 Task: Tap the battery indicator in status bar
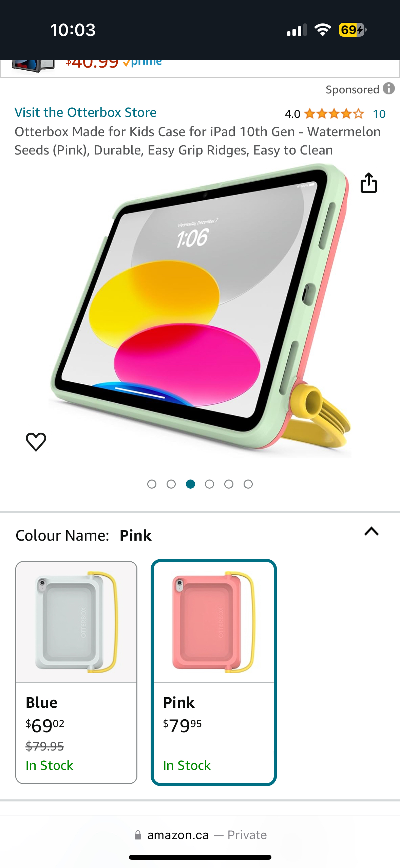[353, 30]
